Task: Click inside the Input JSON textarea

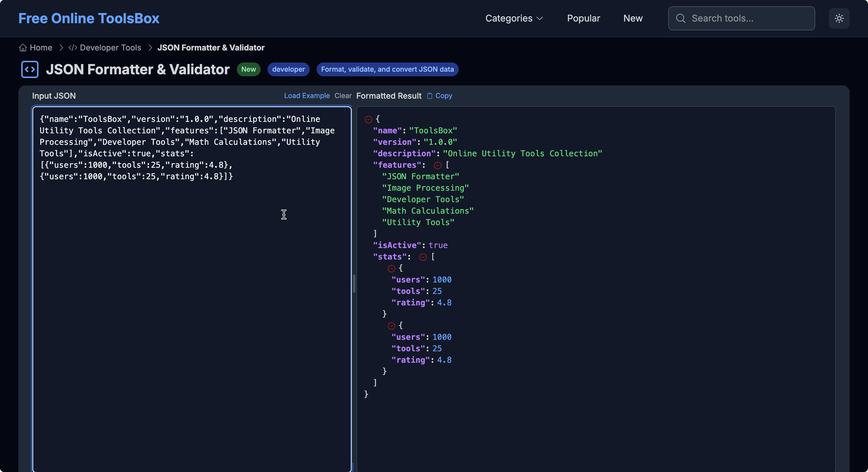Action: tap(192, 289)
